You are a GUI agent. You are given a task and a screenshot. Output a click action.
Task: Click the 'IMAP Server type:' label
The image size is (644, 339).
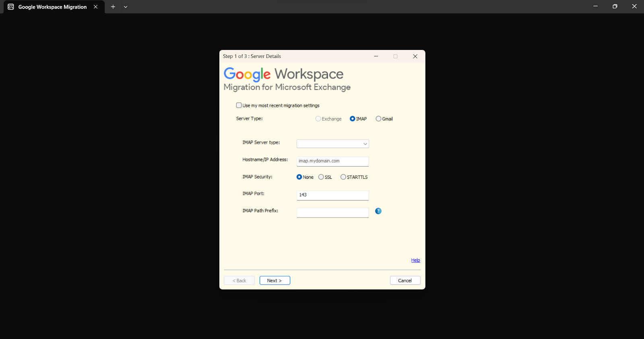pyautogui.click(x=261, y=143)
